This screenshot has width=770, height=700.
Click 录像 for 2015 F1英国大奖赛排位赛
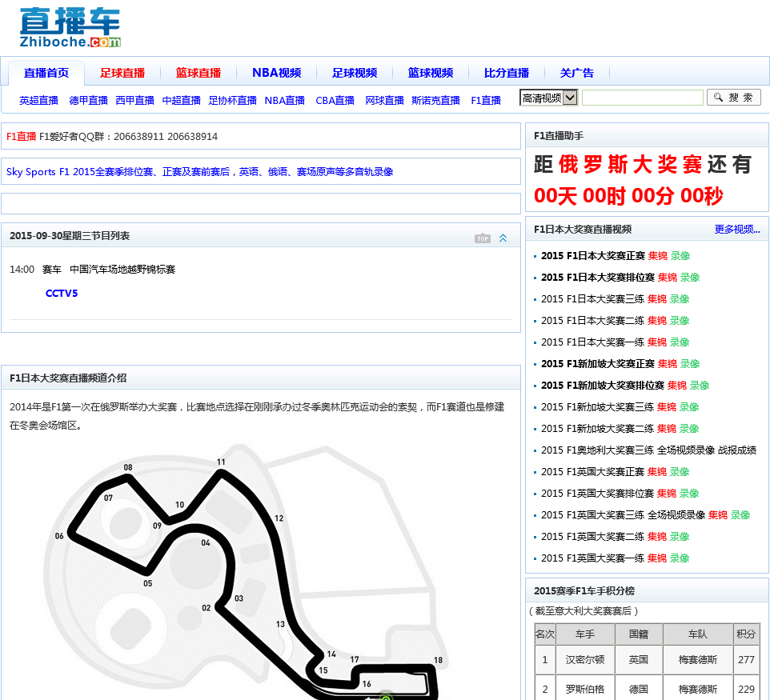click(x=689, y=494)
